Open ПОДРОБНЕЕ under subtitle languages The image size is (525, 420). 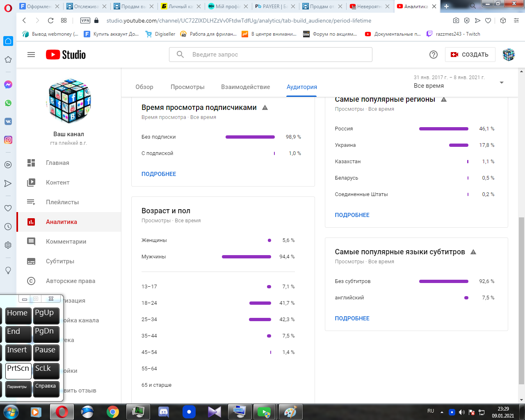tap(352, 318)
